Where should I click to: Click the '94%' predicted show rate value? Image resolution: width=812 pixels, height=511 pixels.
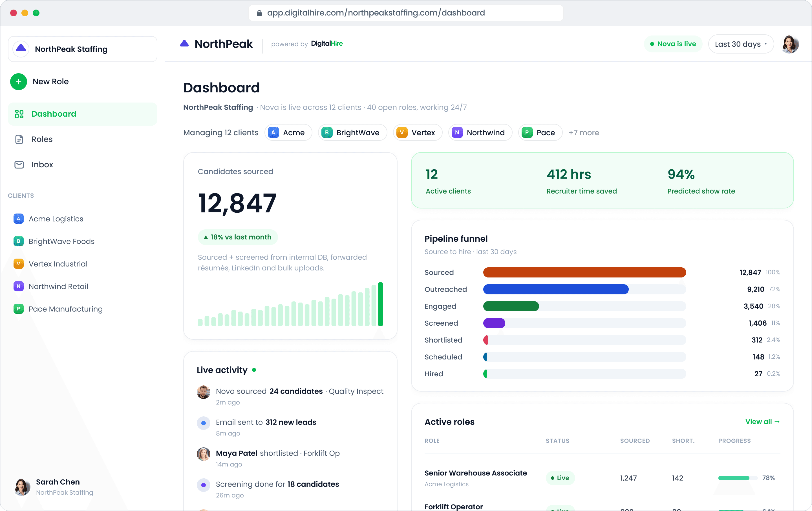coord(681,174)
